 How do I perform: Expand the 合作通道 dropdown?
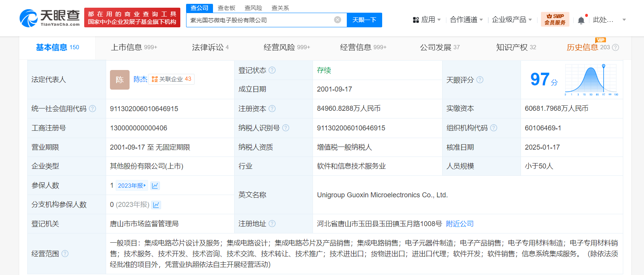466,20
